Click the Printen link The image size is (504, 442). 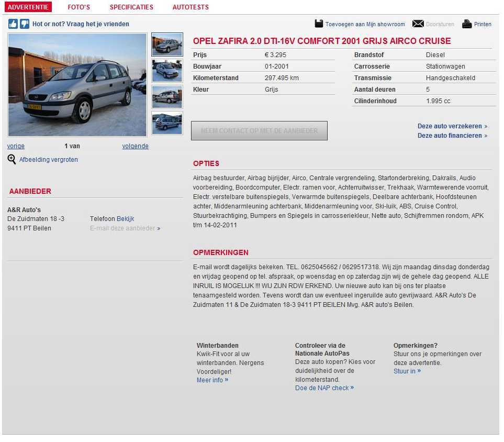tap(483, 24)
